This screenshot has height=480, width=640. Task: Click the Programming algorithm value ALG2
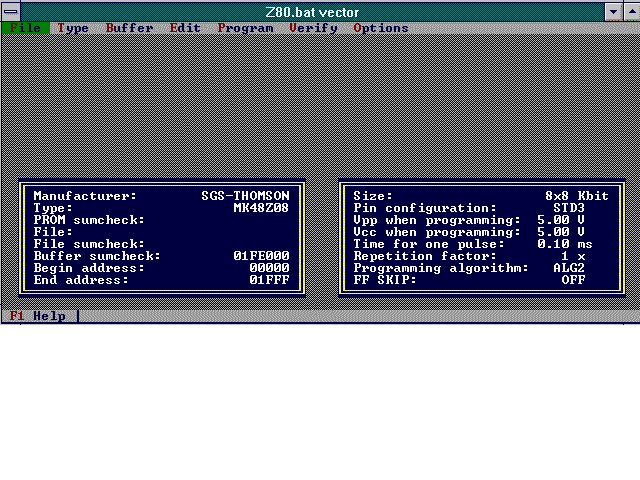[569, 268]
